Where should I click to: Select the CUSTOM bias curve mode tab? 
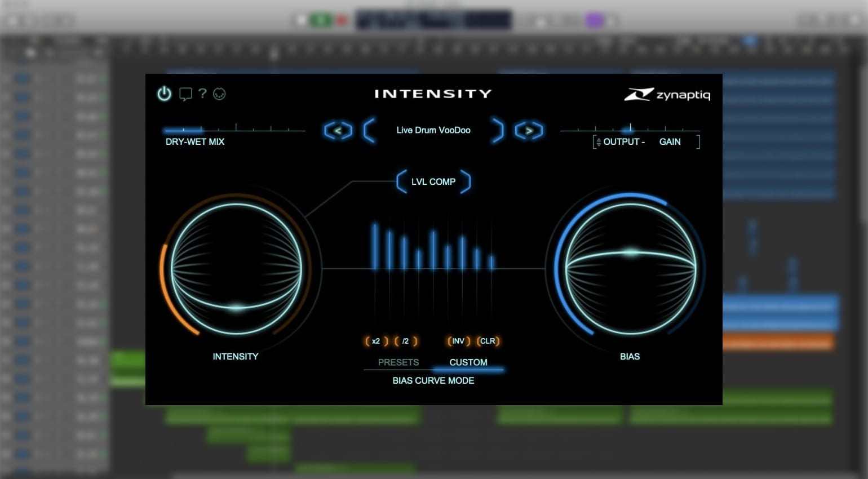click(468, 362)
